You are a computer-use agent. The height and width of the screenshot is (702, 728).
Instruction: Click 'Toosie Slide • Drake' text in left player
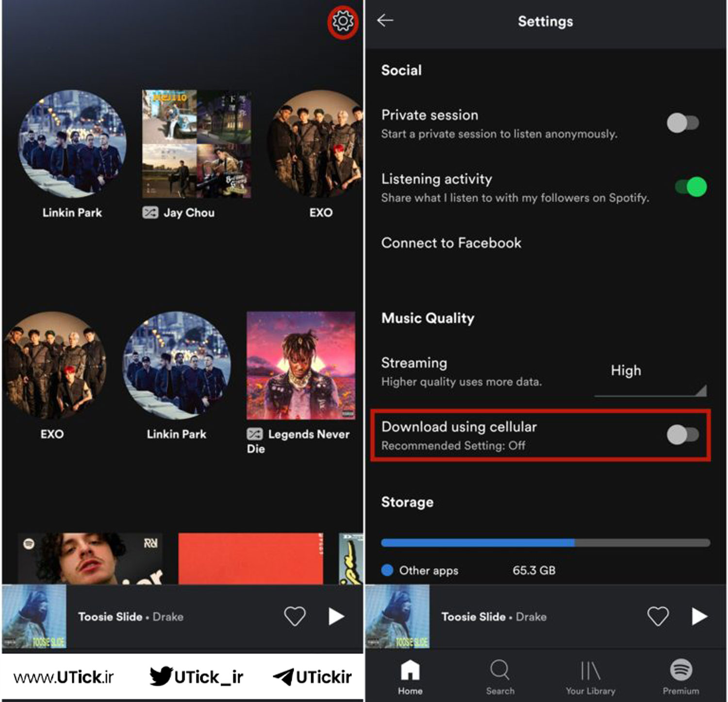[131, 617]
